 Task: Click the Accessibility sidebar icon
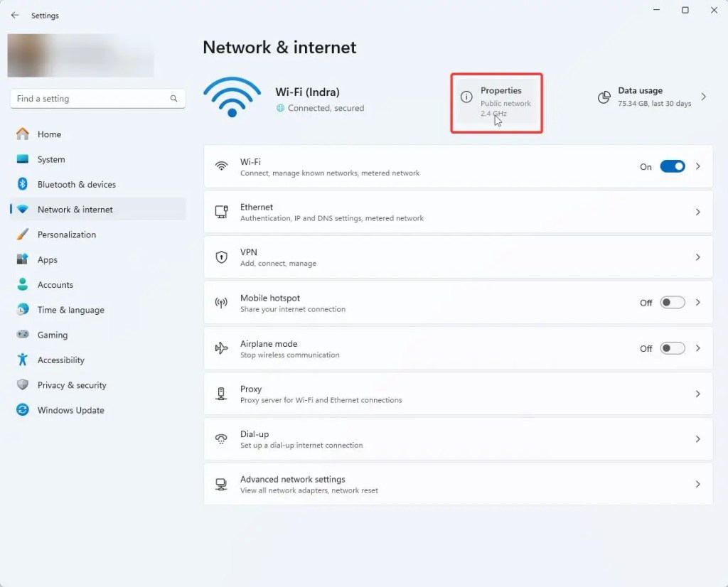(x=23, y=360)
